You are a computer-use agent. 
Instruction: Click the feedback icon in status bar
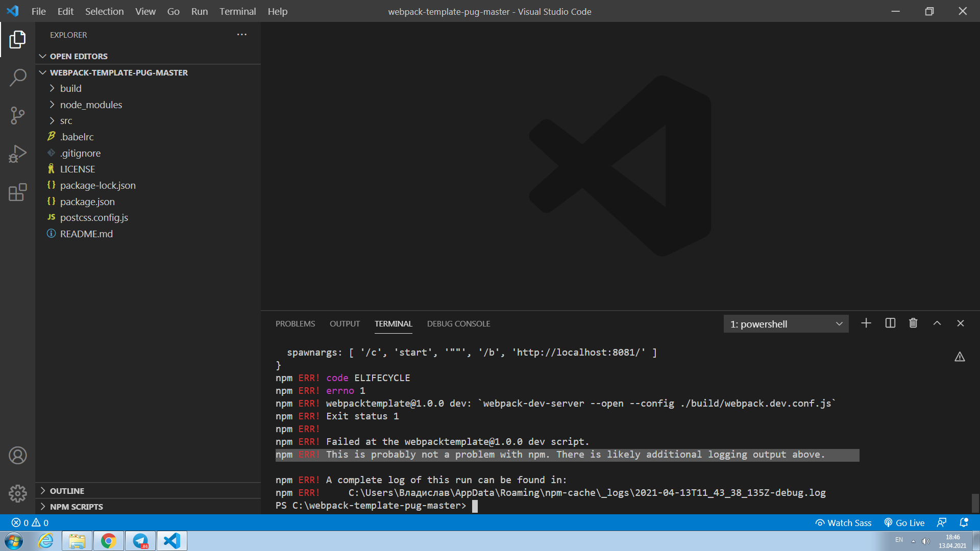click(x=942, y=523)
